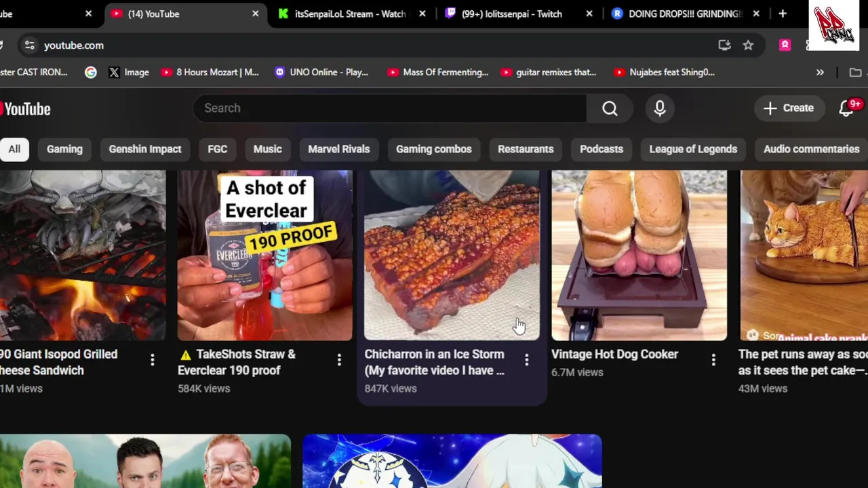Open the Mass Of Fermenting bookmark

pos(437,72)
